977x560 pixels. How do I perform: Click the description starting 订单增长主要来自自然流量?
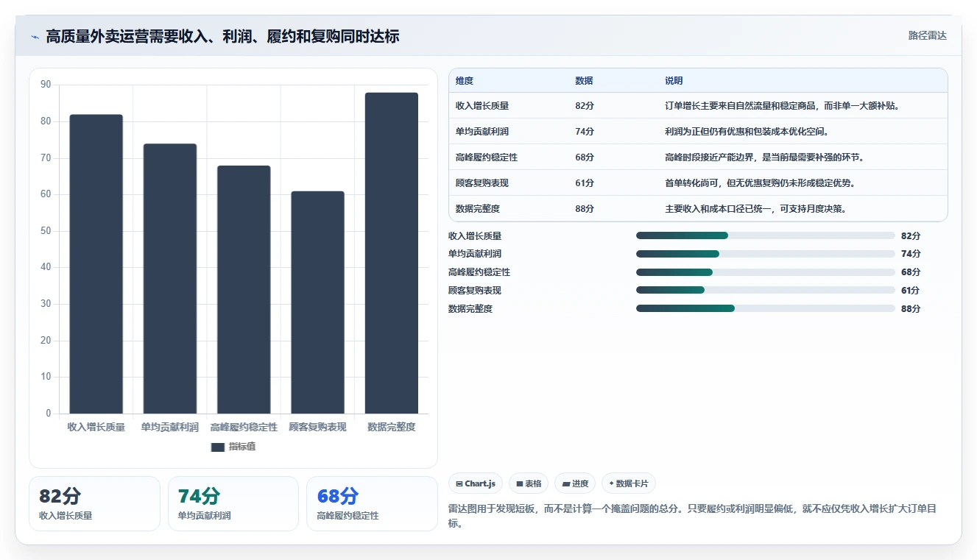click(x=783, y=106)
